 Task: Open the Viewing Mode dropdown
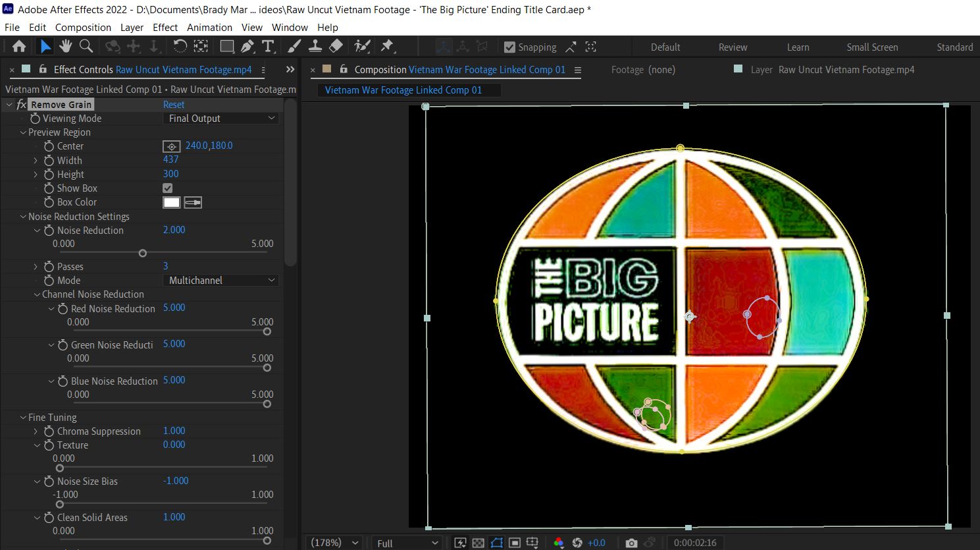pyautogui.click(x=220, y=119)
